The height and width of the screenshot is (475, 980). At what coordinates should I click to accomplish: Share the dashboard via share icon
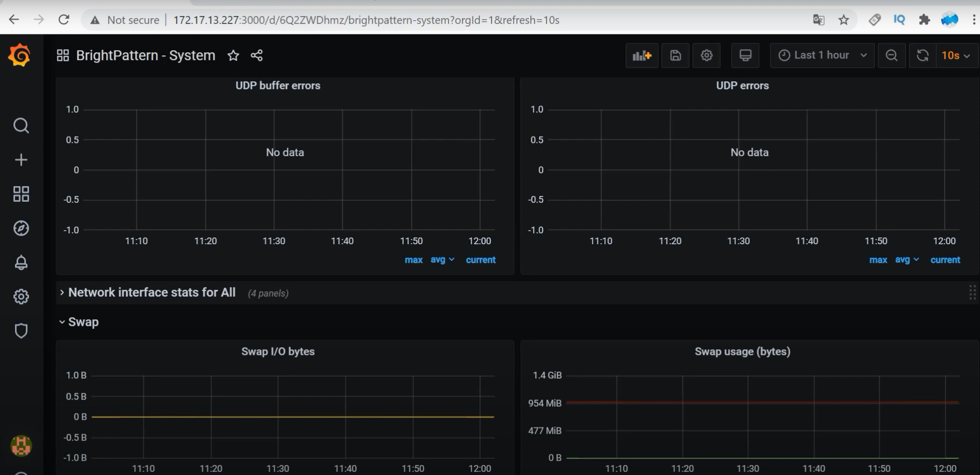[x=257, y=55]
